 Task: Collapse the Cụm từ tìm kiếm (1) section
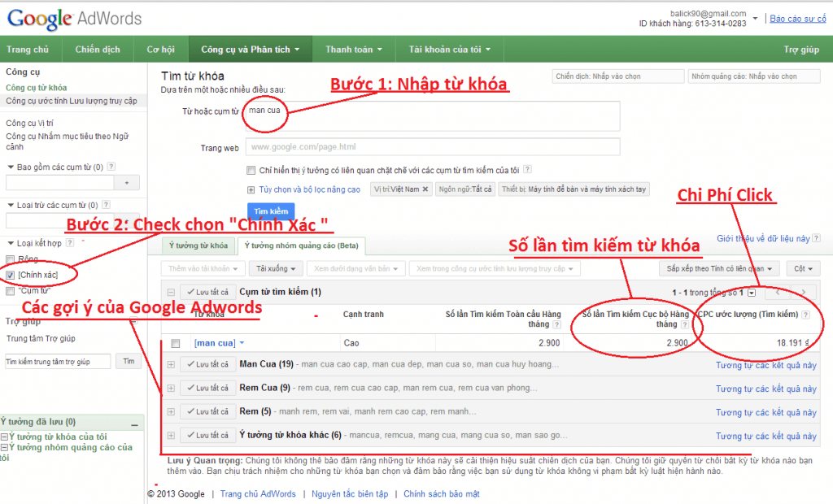coord(171,292)
